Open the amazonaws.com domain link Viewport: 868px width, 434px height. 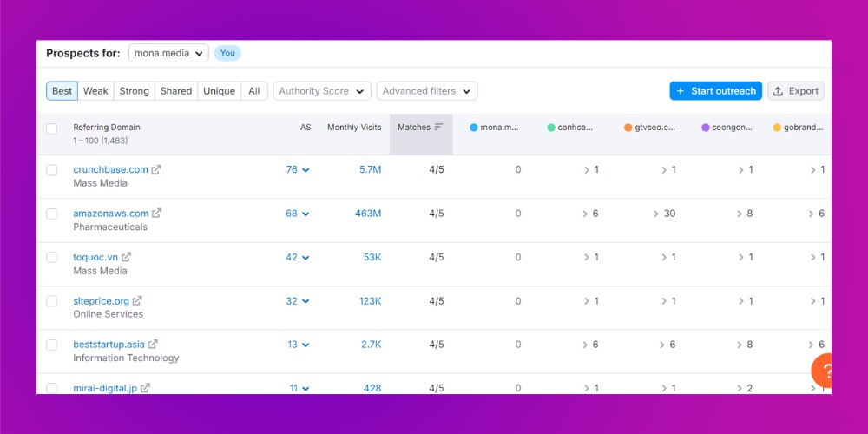point(111,214)
